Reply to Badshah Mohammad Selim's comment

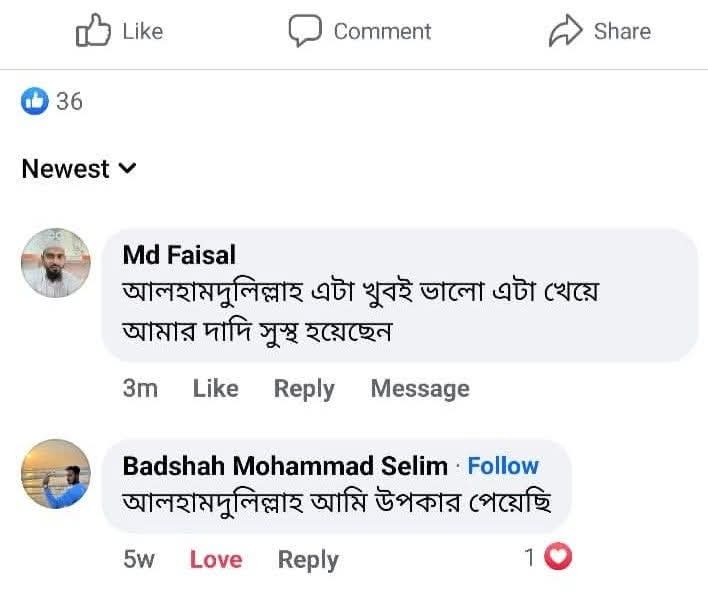pos(308,559)
